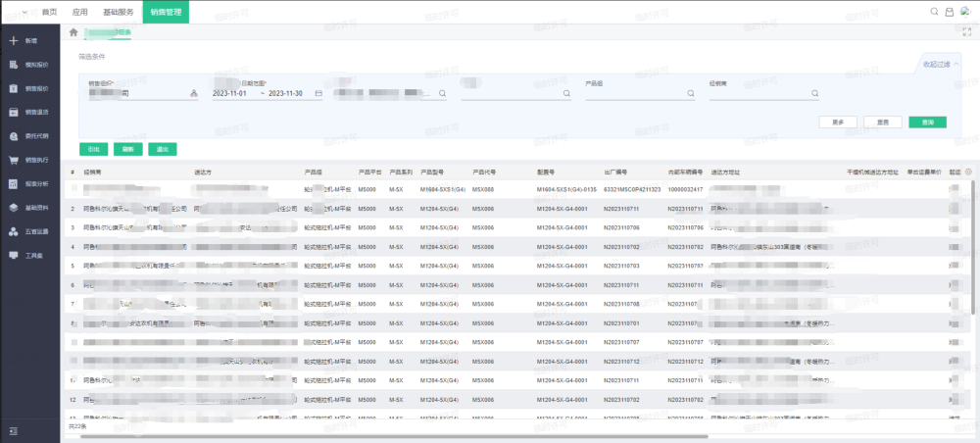Collapse filters via 收起过滤 chevron
980x443 pixels.
click(x=941, y=64)
